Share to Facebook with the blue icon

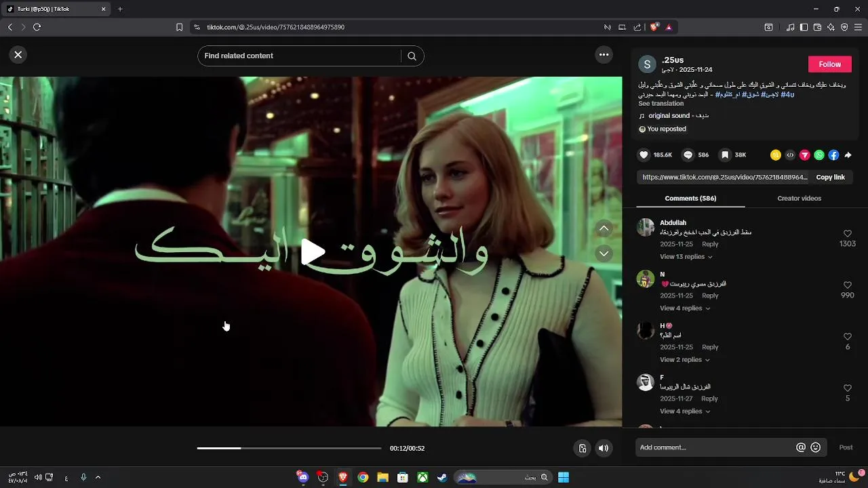click(x=833, y=155)
